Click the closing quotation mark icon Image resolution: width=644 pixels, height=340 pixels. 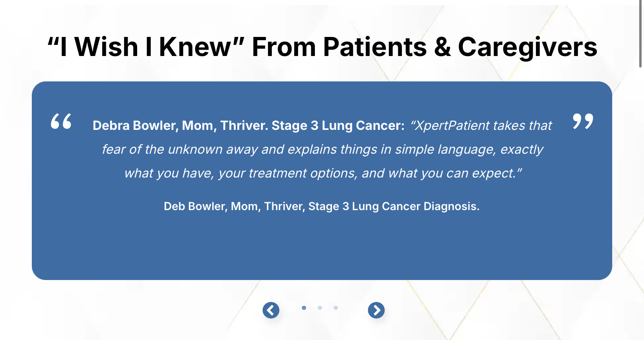583,121
